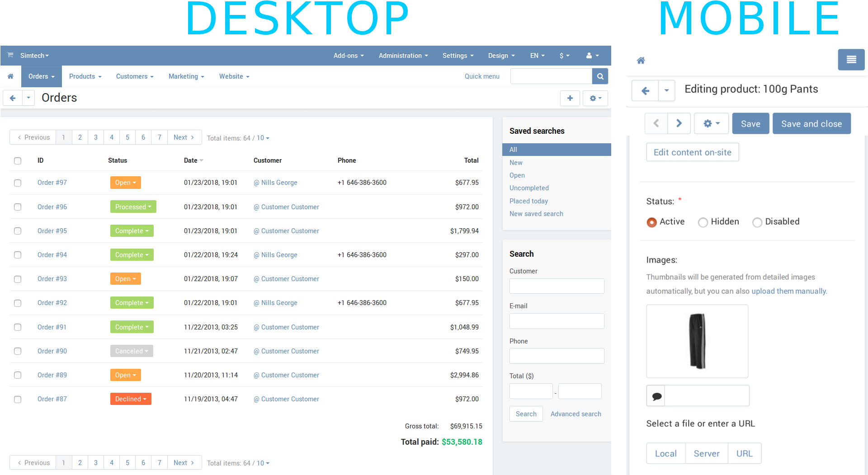Click the home icon in desktop navigation bar
The width and height of the screenshot is (868, 475).
(10, 76)
